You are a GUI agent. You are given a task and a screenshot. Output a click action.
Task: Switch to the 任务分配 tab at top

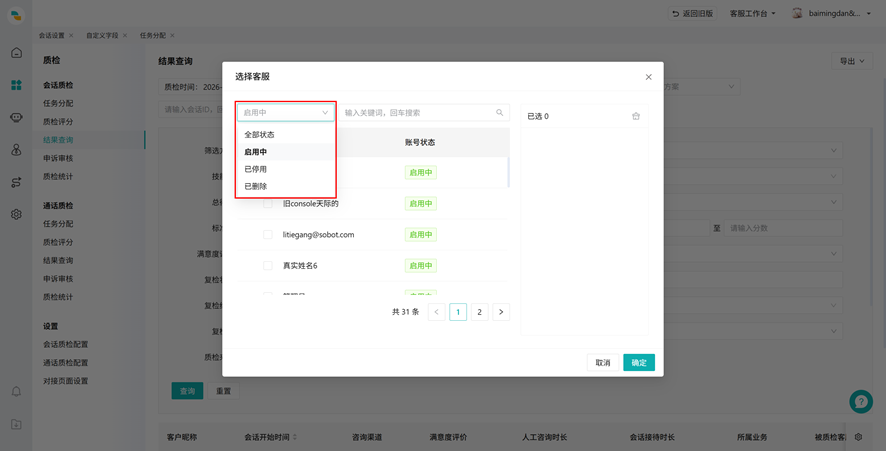(153, 35)
